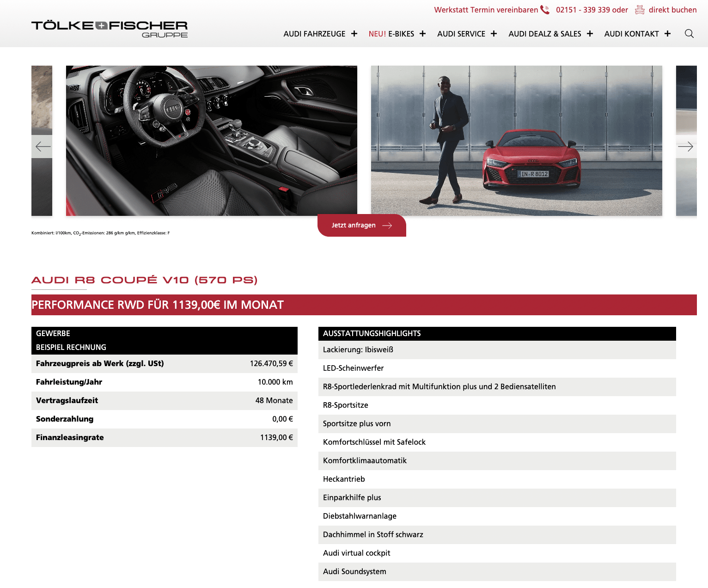Viewport: 708px width, 588px height.
Task: Click the Finanzleasingrate label
Action: (x=70, y=437)
